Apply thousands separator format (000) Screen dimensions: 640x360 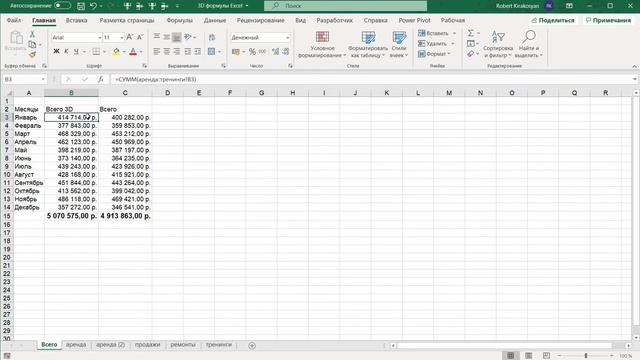(262, 51)
